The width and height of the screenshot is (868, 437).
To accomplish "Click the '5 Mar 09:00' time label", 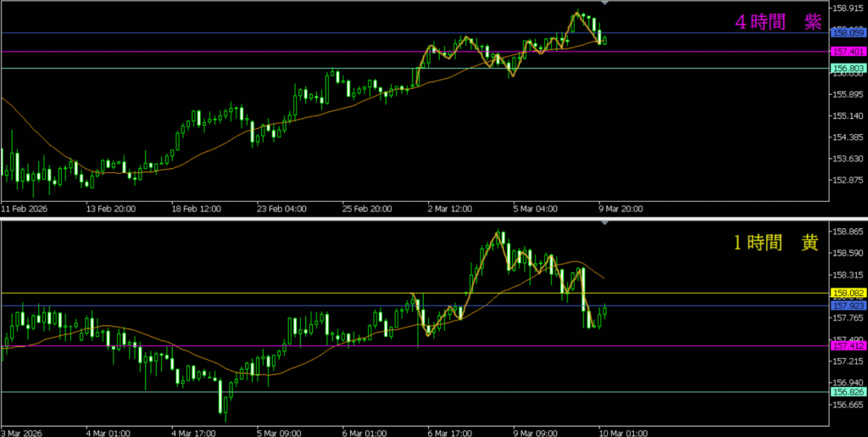I will [x=281, y=431].
